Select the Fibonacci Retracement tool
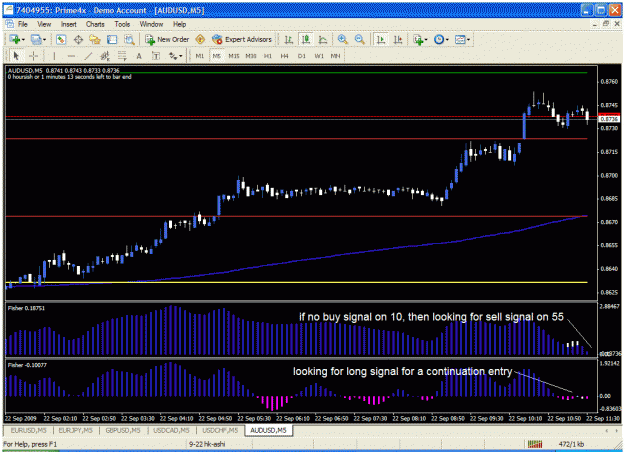The image size is (625, 452). pos(122,56)
